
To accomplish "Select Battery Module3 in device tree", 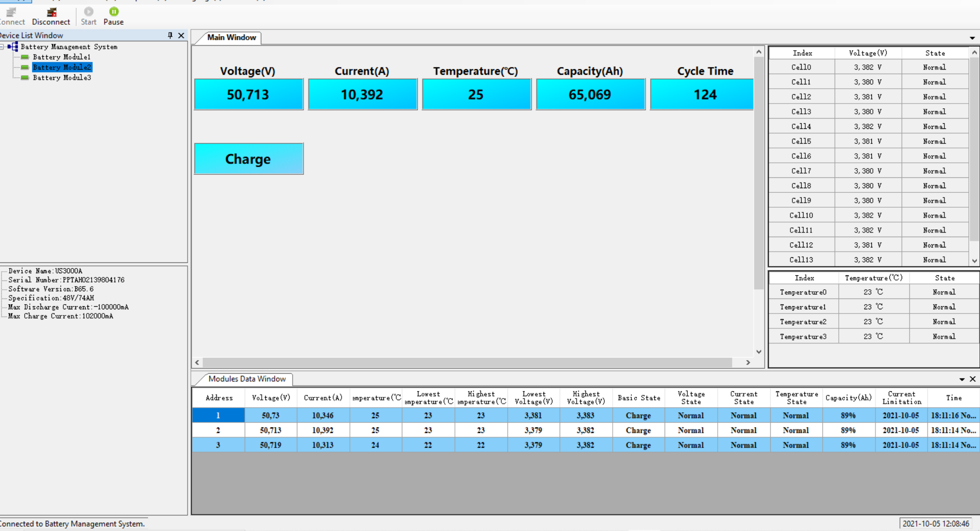I will [x=62, y=77].
